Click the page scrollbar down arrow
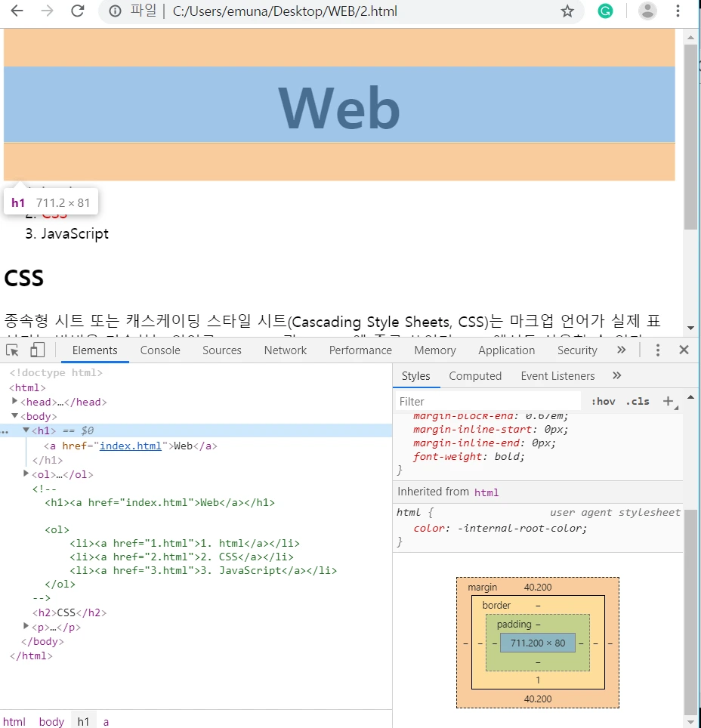The height and width of the screenshot is (728, 701). click(x=690, y=328)
